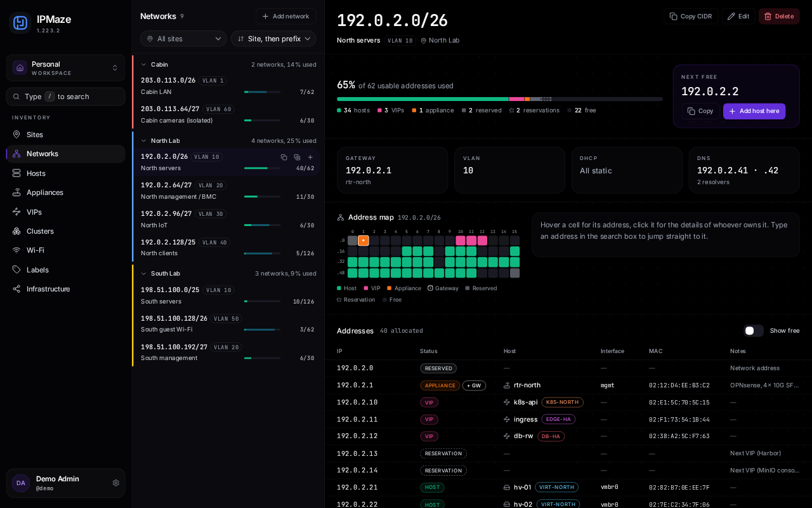Click the Edit network button
Screen dimensions: 812x508
point(738,17)
